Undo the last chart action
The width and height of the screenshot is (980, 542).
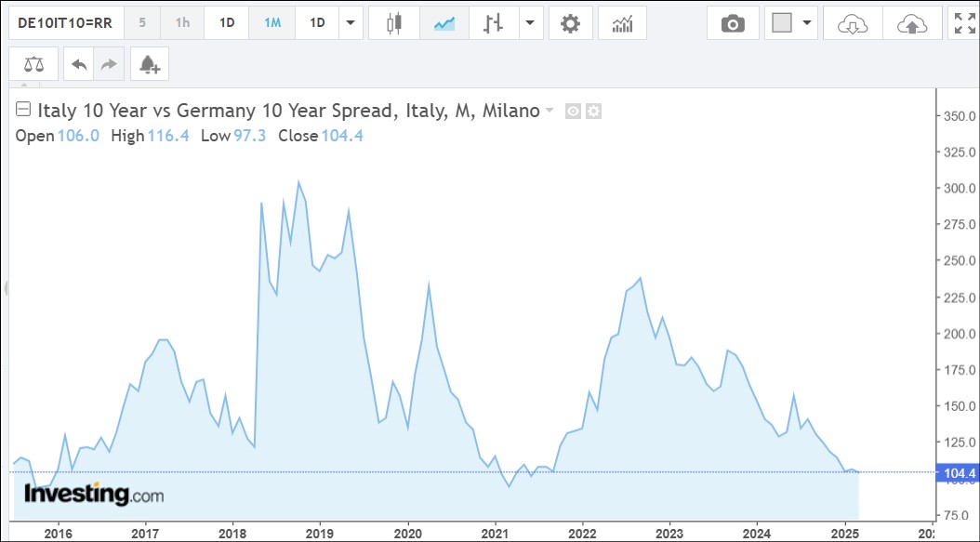pyautogui.click(x=79, y=64)
